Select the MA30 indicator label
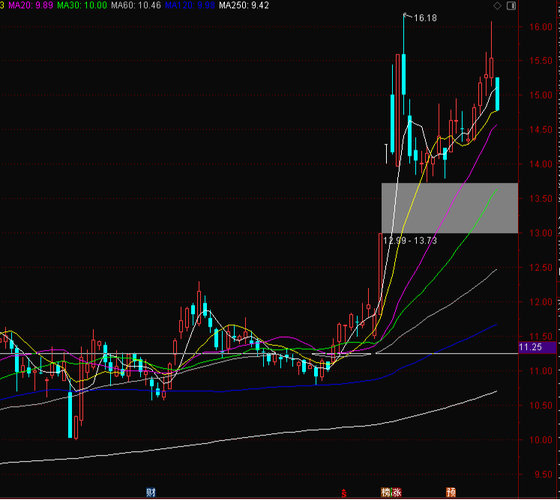Viewport: 560px width, 500px height. (x=82, y=5)
